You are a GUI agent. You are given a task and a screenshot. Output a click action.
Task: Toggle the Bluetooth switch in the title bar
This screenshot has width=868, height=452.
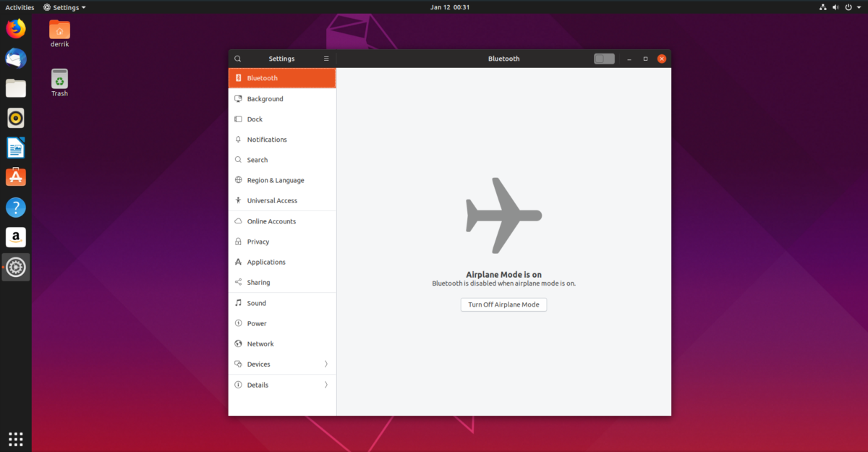click(x=604, y=59)
